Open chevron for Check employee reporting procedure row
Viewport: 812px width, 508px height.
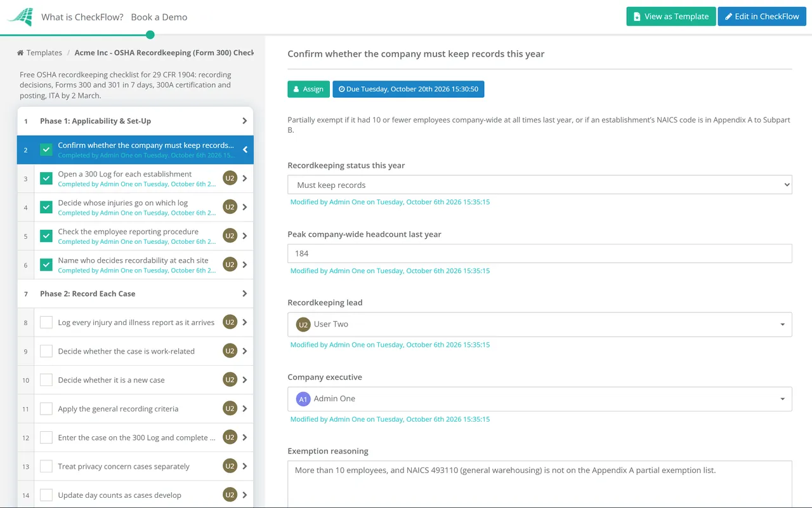(245, 236)
